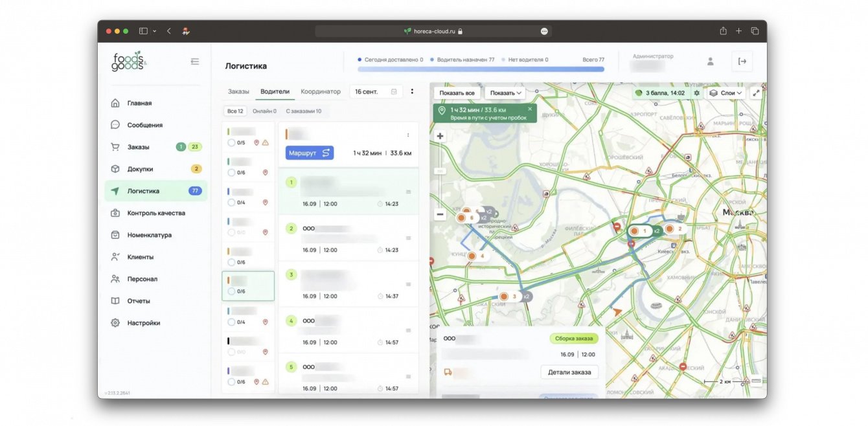
Task: Click the delivery progress bar in header
Action: (x=481, y=69)
